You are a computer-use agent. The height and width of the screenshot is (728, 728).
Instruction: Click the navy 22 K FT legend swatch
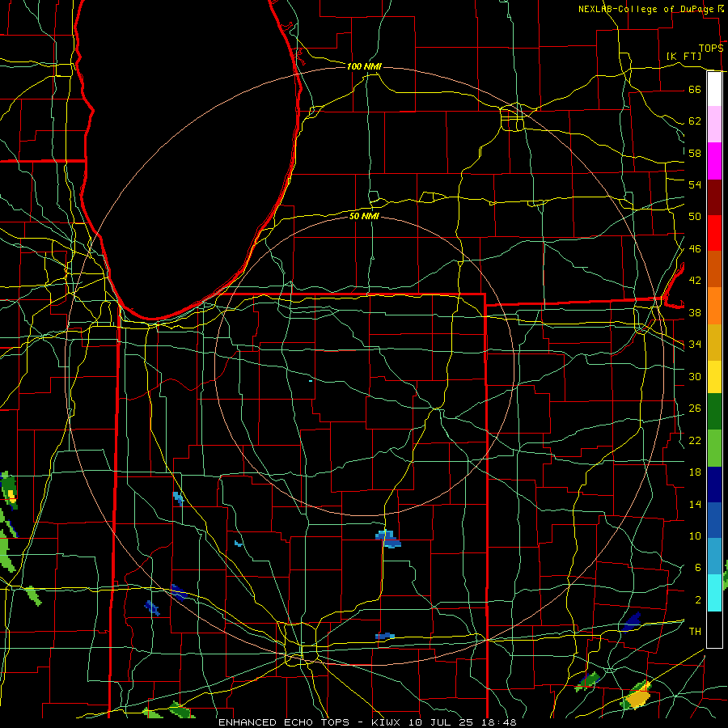click(x=714, y=485)
